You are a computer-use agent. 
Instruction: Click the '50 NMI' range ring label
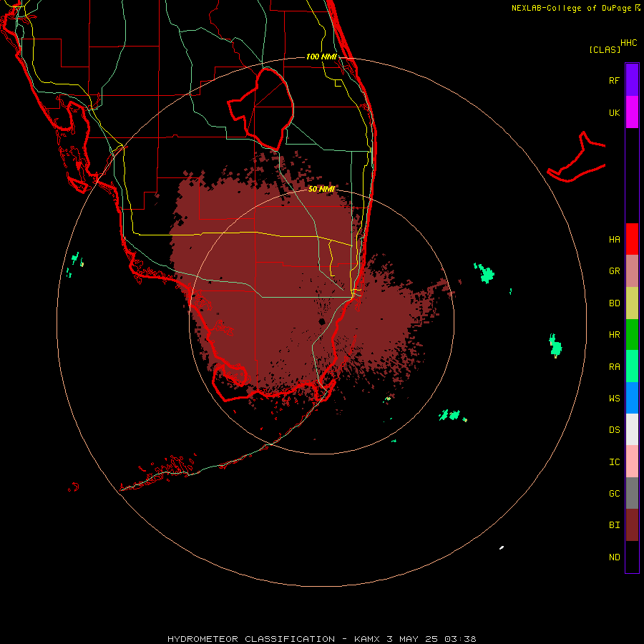point(321,190)
